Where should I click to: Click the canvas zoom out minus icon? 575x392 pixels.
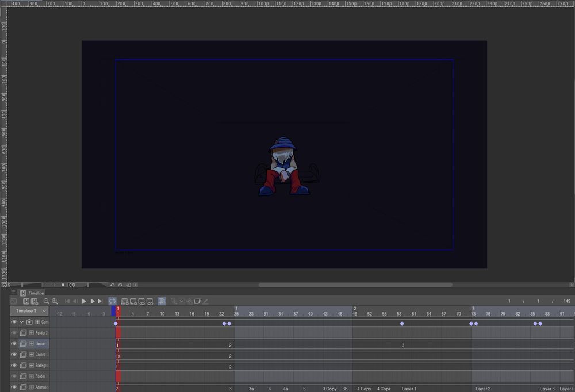[x=47, y=285]
